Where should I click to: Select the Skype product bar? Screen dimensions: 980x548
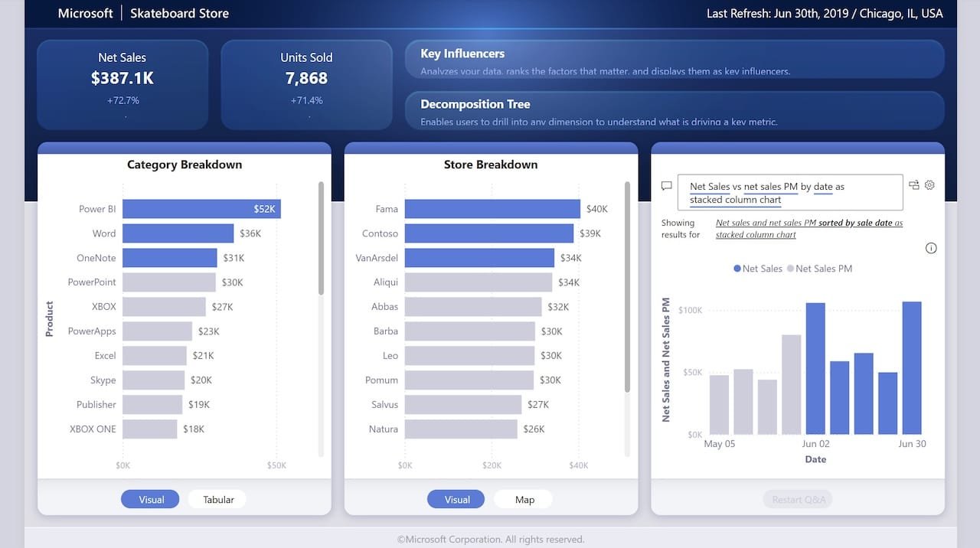[x=153, y=380]
